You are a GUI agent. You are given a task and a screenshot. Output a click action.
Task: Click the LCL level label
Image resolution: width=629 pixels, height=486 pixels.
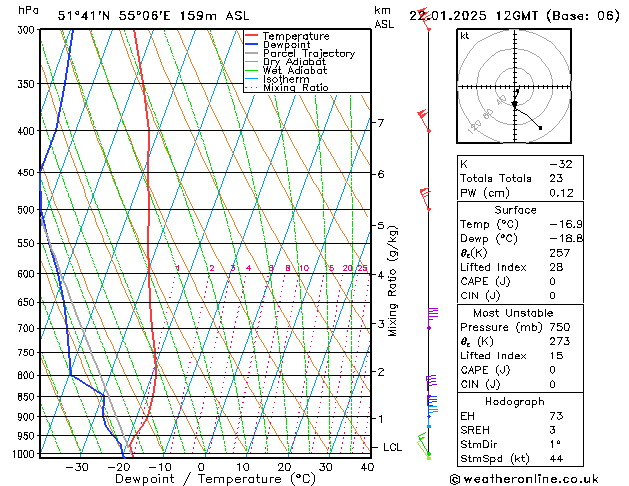click(x=392, y=447)
